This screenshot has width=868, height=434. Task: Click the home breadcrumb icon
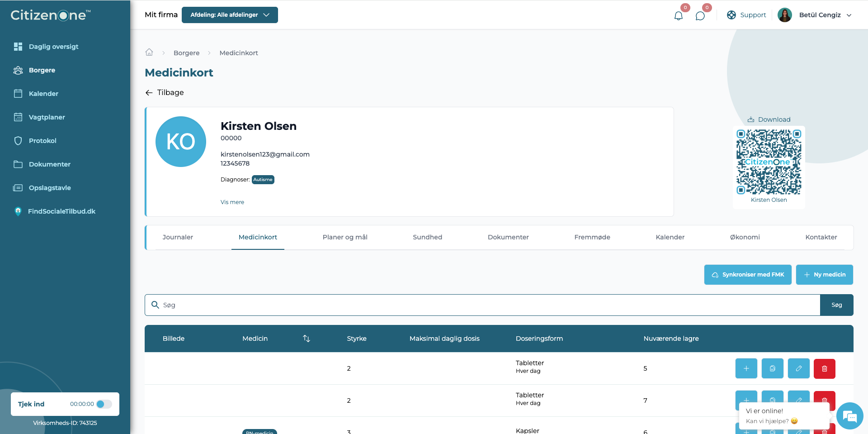tap(149, 52)
